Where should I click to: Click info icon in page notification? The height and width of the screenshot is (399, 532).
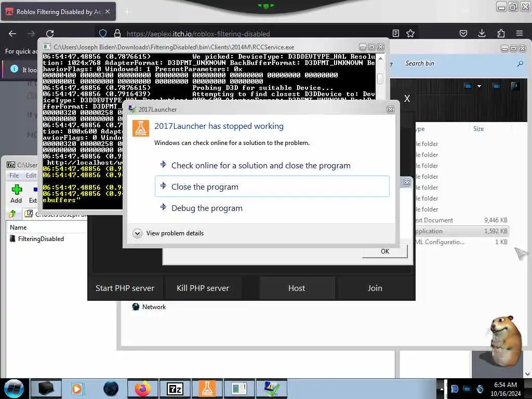(14, 69)
